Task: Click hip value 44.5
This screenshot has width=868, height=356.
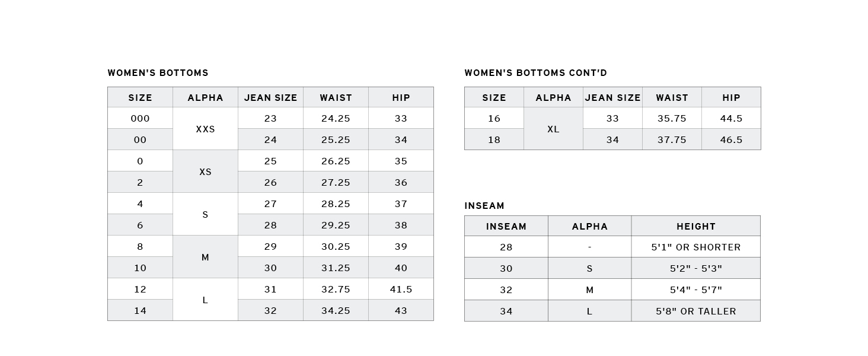Action: (731, 118)
